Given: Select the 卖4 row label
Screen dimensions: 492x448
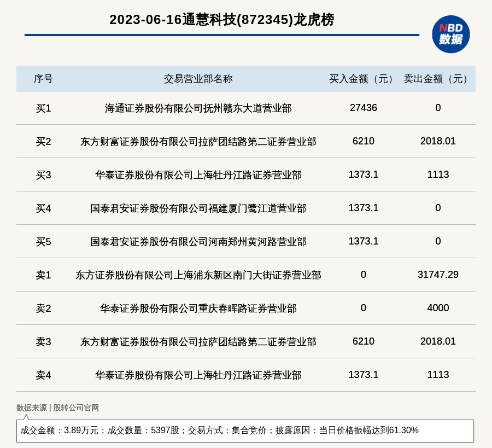Looking at the screenshot, I should (43, 375).
